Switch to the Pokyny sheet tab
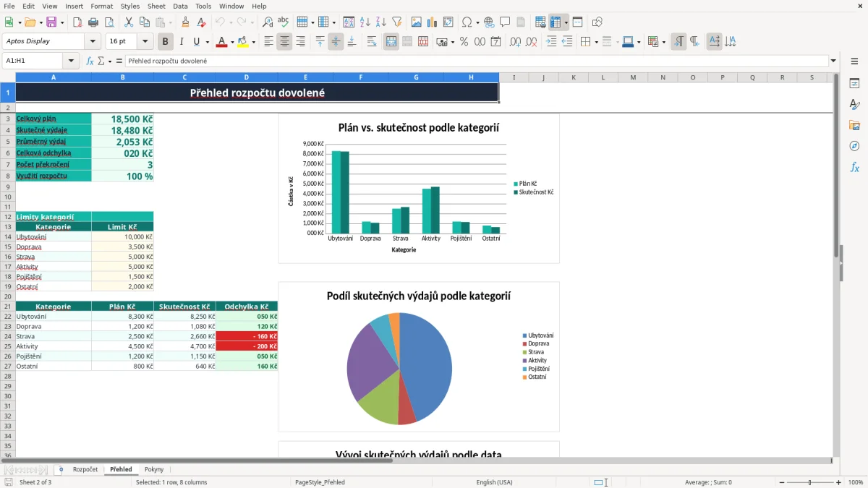The image size is (868, 488). pyautogui.click(x=154, y=470)
